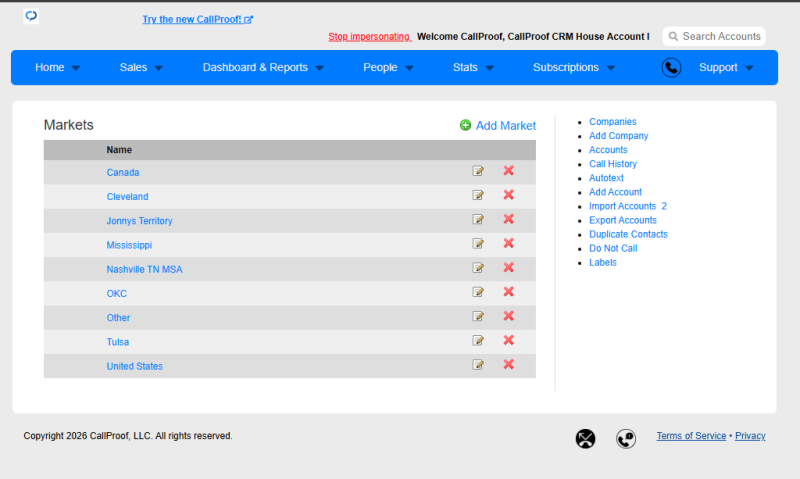The image size is (800, 479).
Task: Delete the United States market
Action: click(x=509, y=364)
